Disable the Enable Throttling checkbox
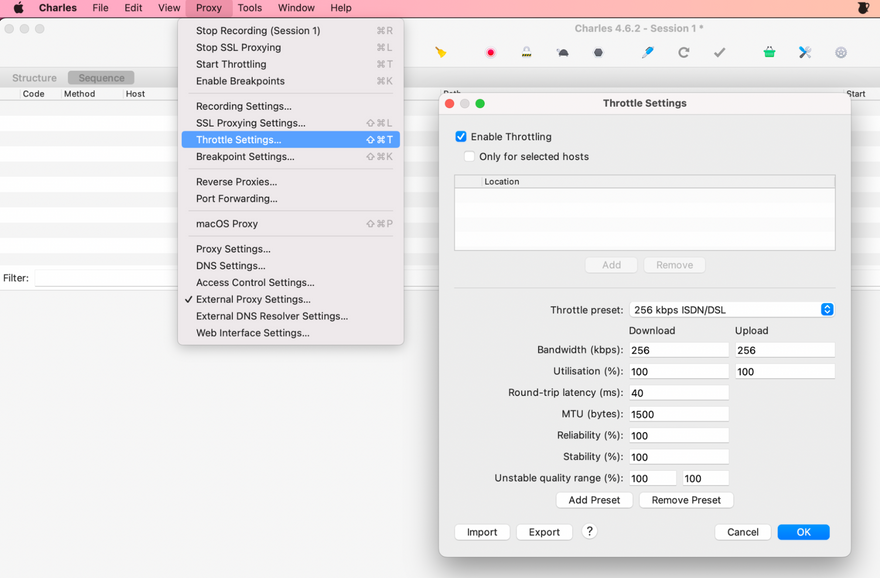This screenshot has height=578, width=880. coord(461,137)
